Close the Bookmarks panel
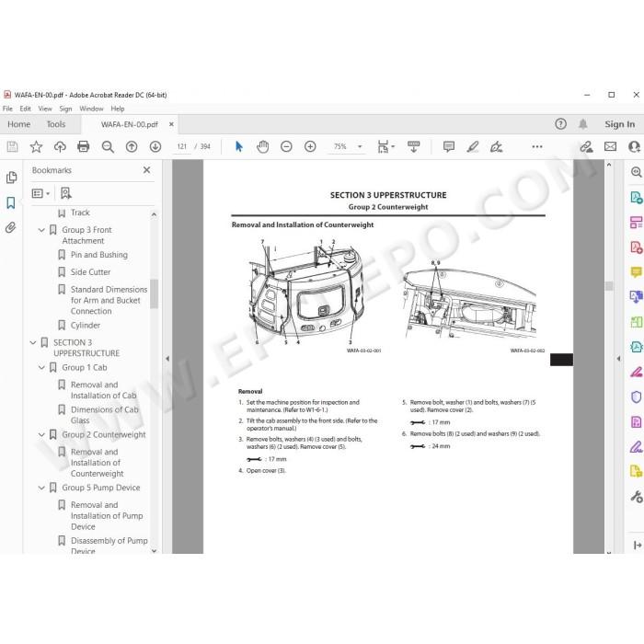Screen dimensions: 644x644 (146, 170)
